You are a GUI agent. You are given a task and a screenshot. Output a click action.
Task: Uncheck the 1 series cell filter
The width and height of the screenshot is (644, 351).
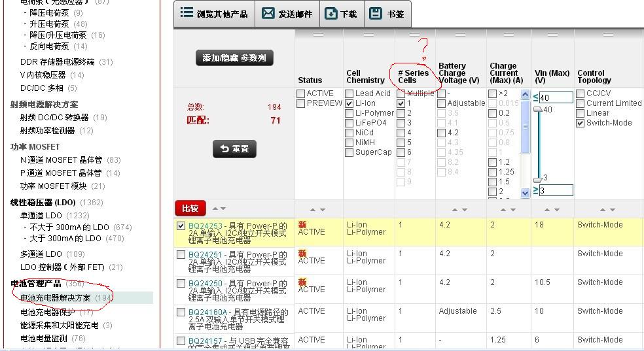[x=401, y=103]
